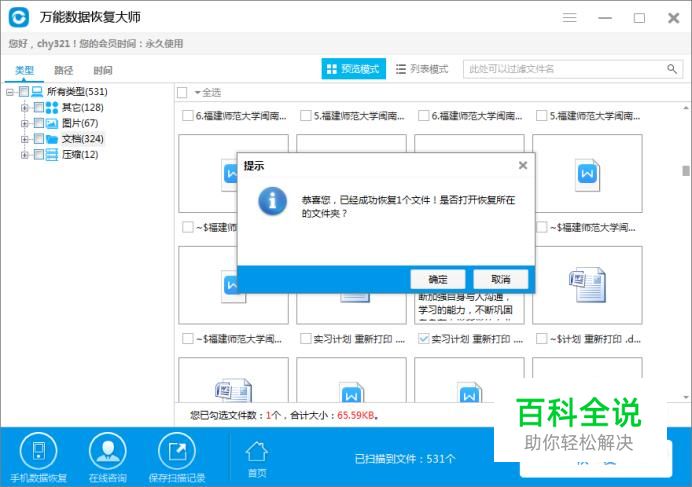Switch to the 路径 tab
The image size is (692, 487).
[63, 70]
